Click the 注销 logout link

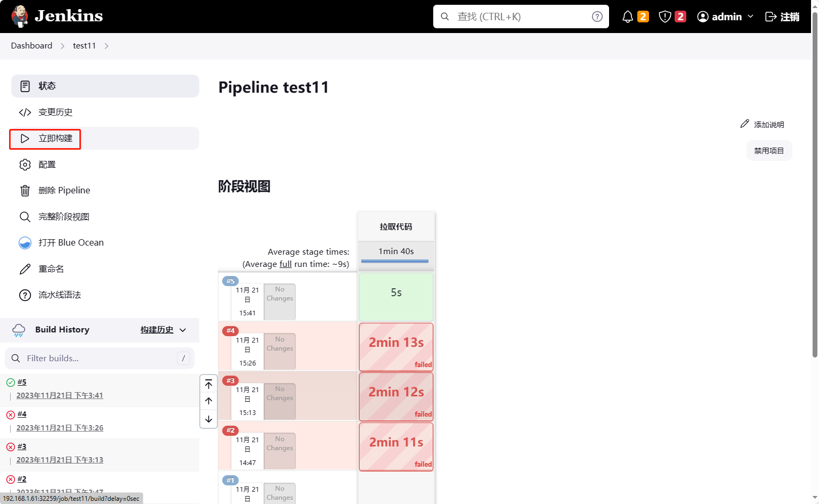pyautogui.click(x=782, y=17)
